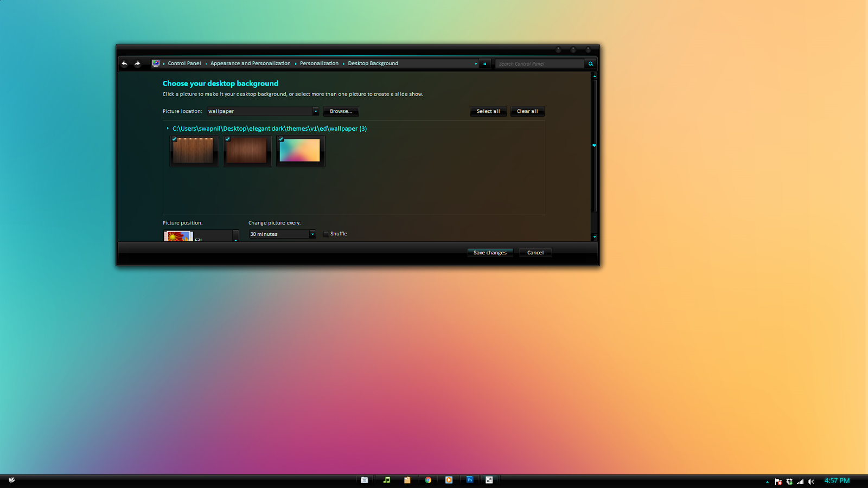The height and width of the screenshot is (488, 868).
Task: Click Save changes button
Action: pos(490,253)
